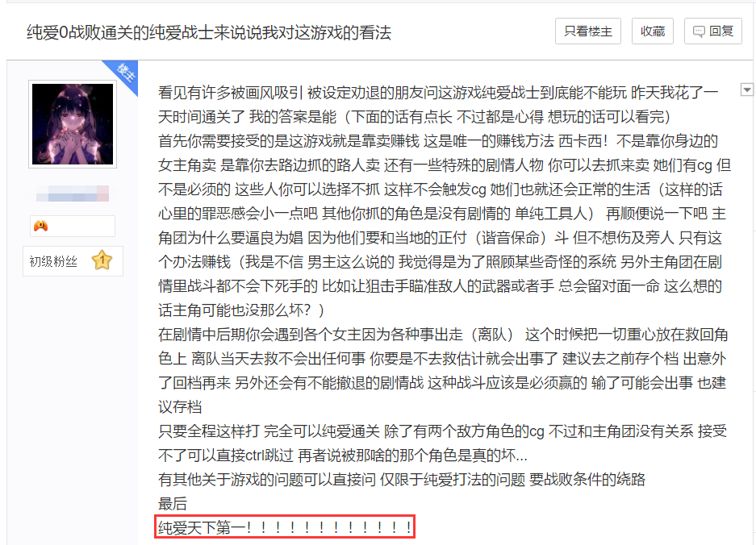Open the post options dropdown arrow

(x=747, y=89)
